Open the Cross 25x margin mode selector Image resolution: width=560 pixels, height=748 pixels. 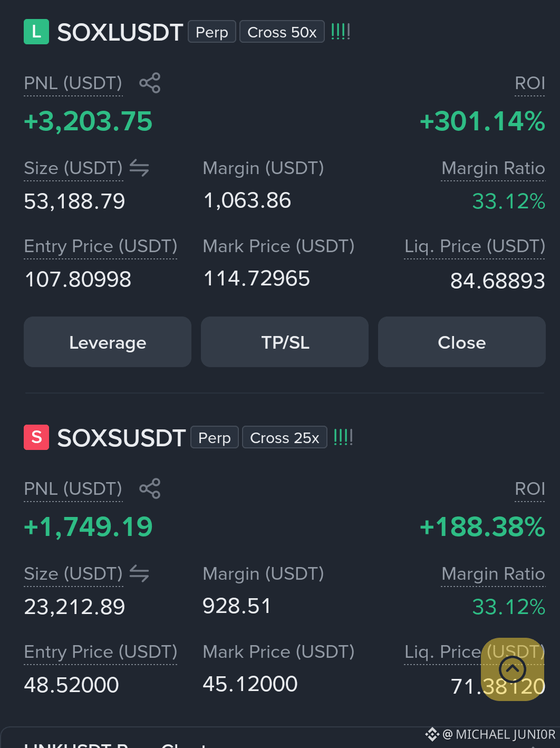click(285, 437)
